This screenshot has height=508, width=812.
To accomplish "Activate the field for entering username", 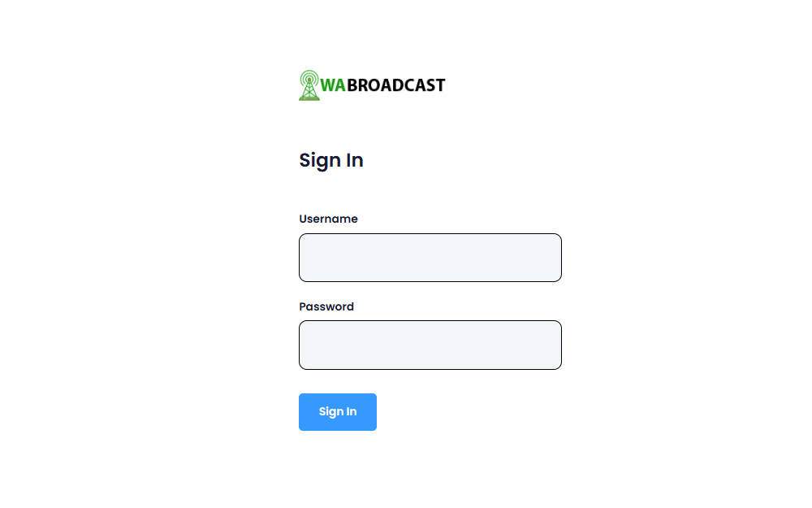I will click(x=430, y=258).
